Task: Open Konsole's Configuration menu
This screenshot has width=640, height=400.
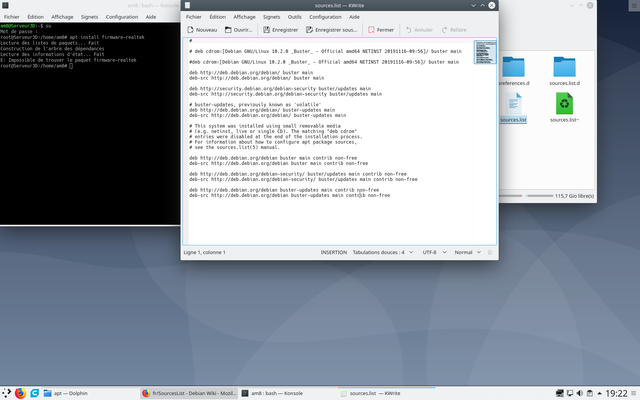Action: point(122,17)
